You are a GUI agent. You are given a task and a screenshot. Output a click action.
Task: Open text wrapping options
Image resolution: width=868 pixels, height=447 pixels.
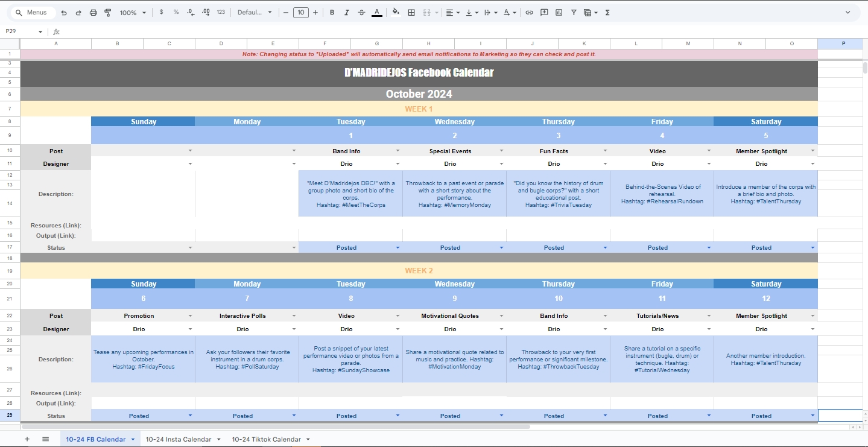pos(491,12)
